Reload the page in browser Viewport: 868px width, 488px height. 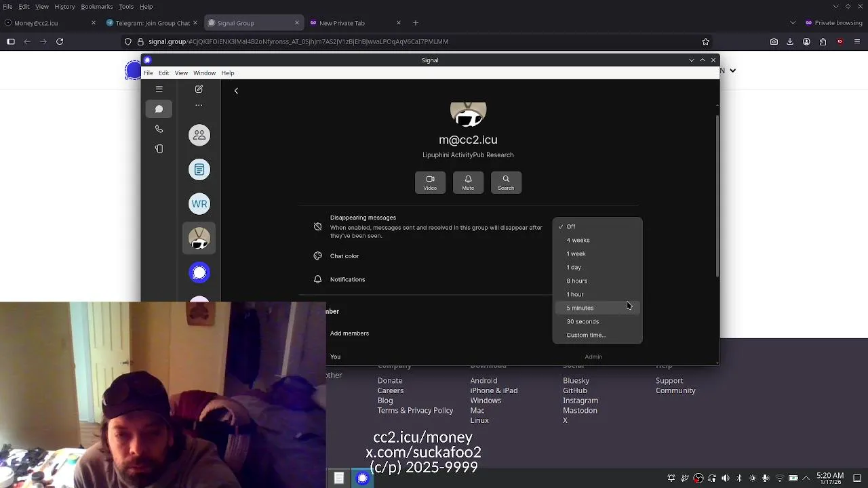tap(60, 41)
